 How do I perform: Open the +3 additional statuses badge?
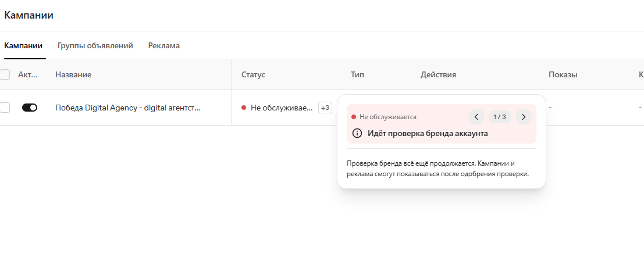coord(325,108)
